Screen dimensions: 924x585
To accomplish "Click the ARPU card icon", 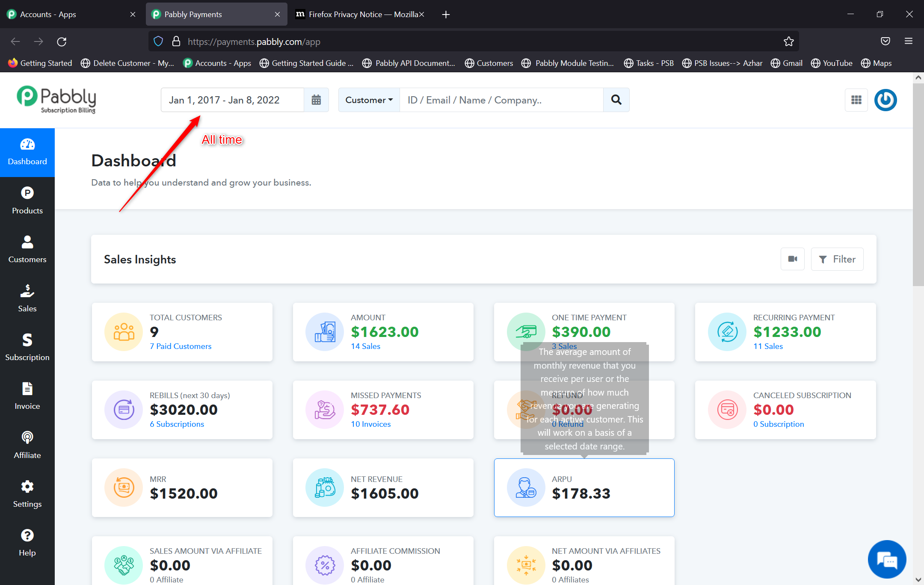I will 526,487.
